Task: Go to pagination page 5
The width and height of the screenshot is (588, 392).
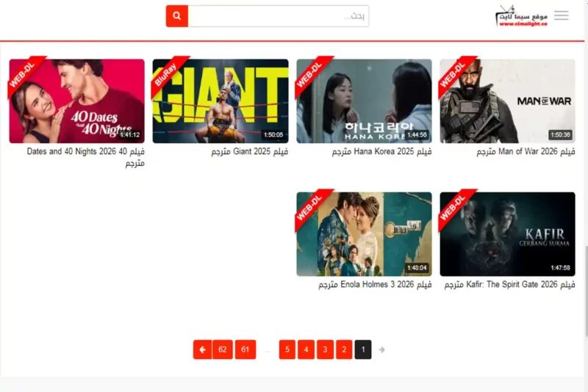Action: tap(287, 349)
